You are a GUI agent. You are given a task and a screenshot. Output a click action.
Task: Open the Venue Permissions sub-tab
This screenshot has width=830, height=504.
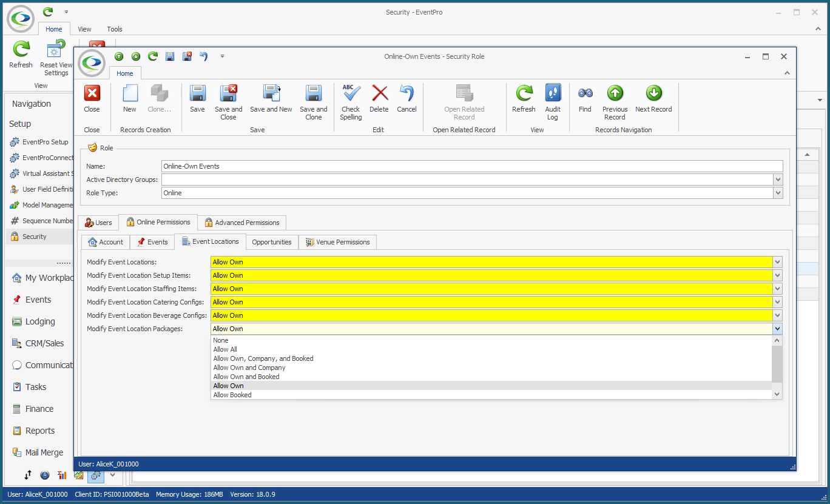click(337, 242)
